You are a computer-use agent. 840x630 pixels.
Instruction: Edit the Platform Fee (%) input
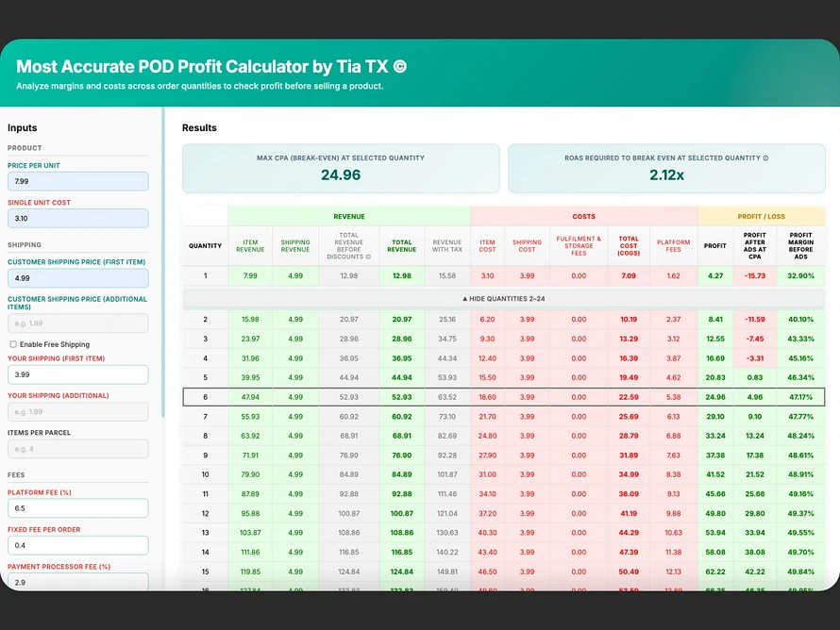pyautogui.click(x=77, y=508)
